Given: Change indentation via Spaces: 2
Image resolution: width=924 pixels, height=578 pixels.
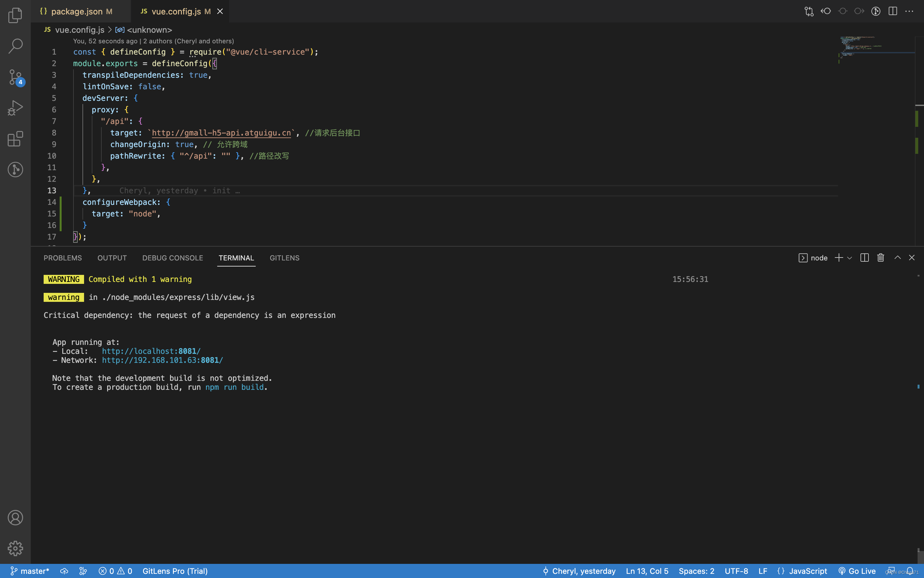Looking at the screenshot, I should tap(697, 571).
